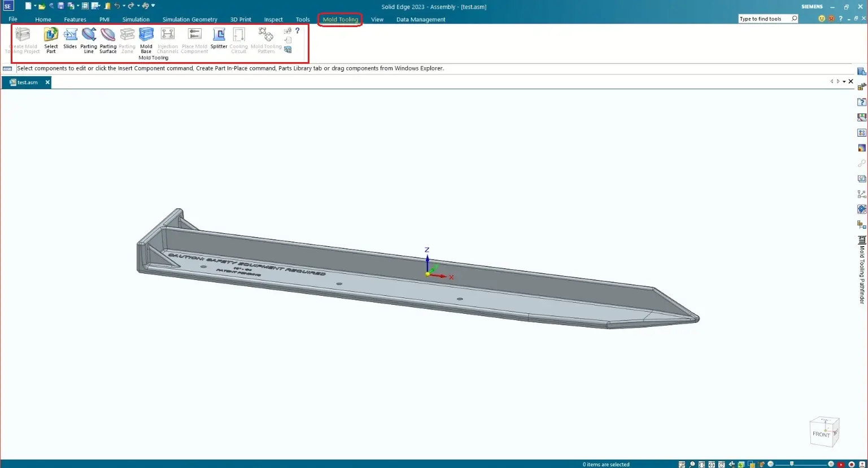Screen dimensions: 868x468
Task: Open the Mold Tooling help question mark
Action: coord(298,30)
